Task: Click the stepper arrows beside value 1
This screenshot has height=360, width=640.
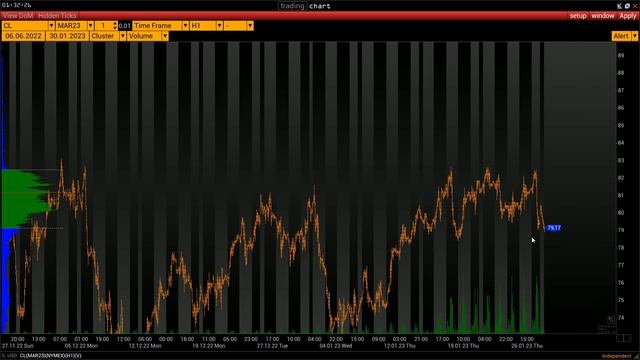Action: click(115, 26)
